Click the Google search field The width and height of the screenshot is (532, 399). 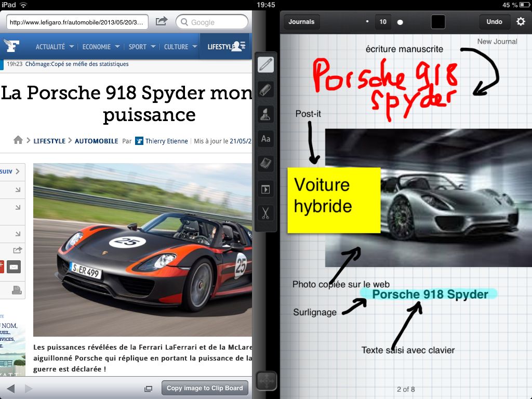point(212,22)
